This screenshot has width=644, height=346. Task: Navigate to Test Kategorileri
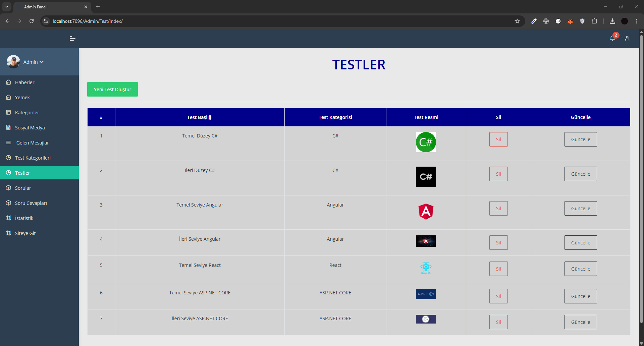pos(39,158)
